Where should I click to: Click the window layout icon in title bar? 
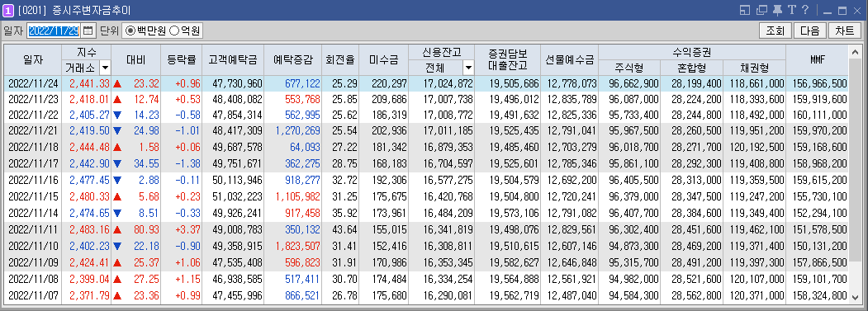pos(745,10)
